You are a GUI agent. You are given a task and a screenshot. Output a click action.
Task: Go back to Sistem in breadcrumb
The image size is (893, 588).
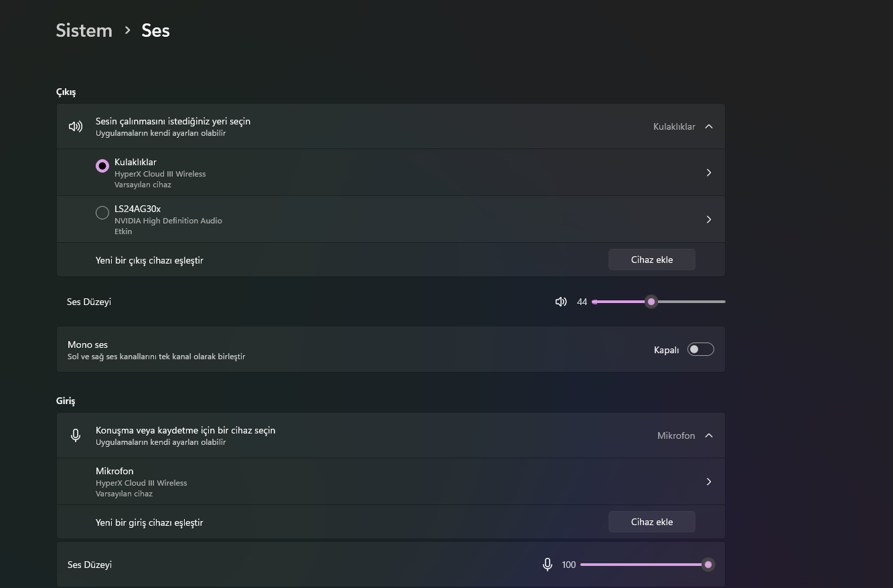pyautogui.click(x=84, y=31)
